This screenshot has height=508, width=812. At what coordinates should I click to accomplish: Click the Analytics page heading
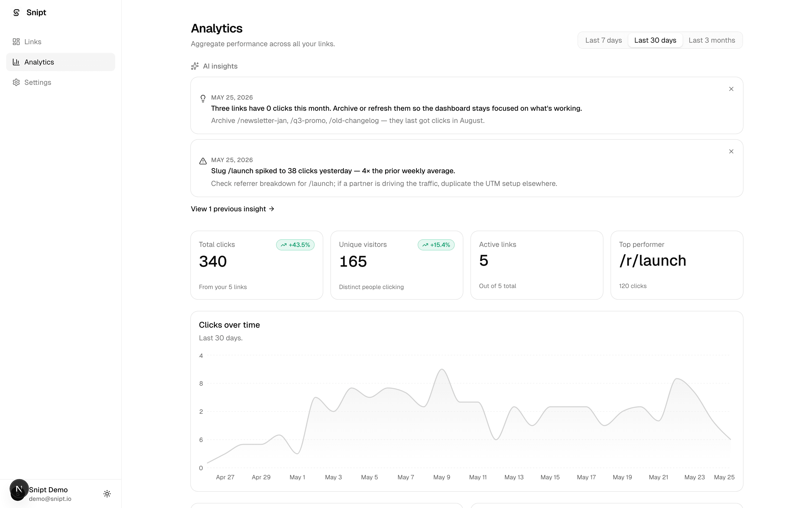(x=216, y=28)
